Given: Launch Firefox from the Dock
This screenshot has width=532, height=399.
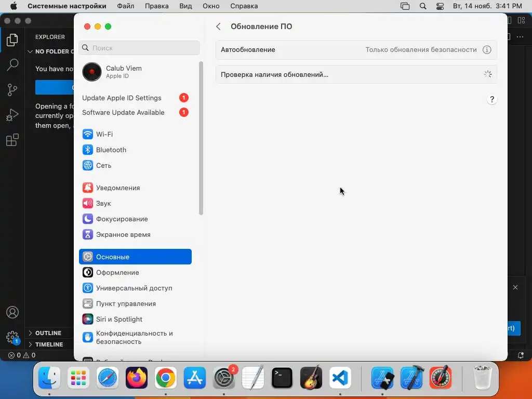Looking at the screenshot, I should tap(137, 378).
